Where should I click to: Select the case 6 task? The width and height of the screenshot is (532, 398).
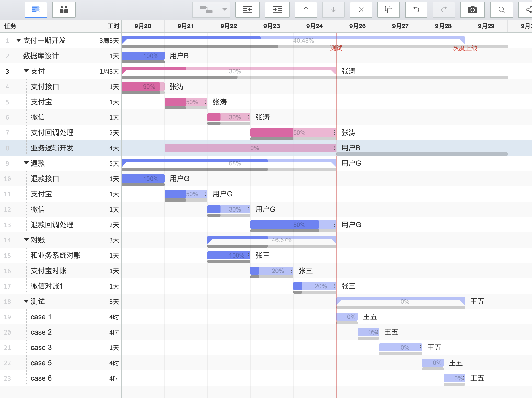click(x=41, y=378)
